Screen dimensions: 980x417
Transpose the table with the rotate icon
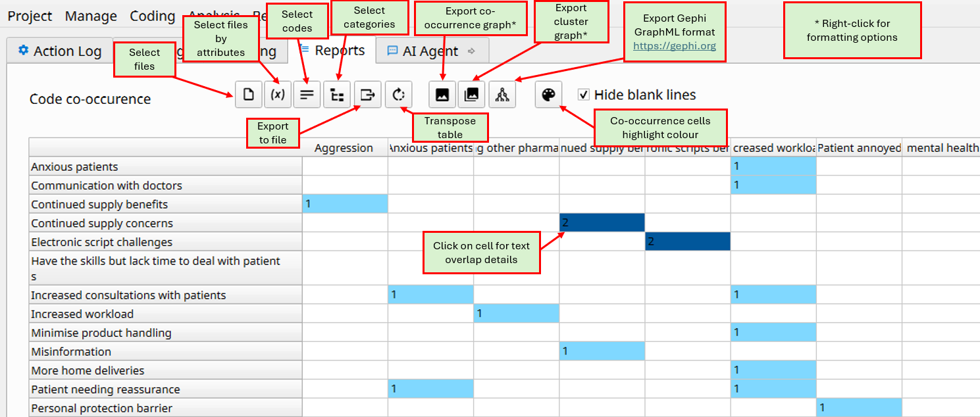click(398, 95)
